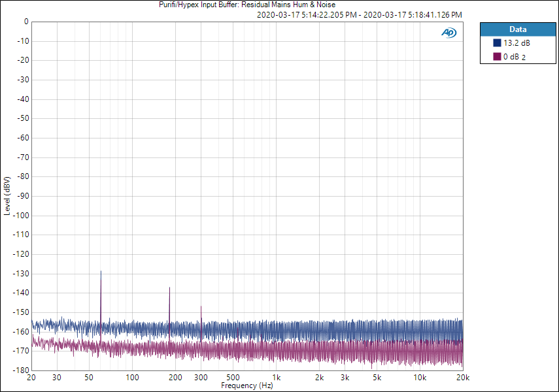Click the '20k' frequency tick label
This screenshot has width=559, height=392.
click(463, 378)
